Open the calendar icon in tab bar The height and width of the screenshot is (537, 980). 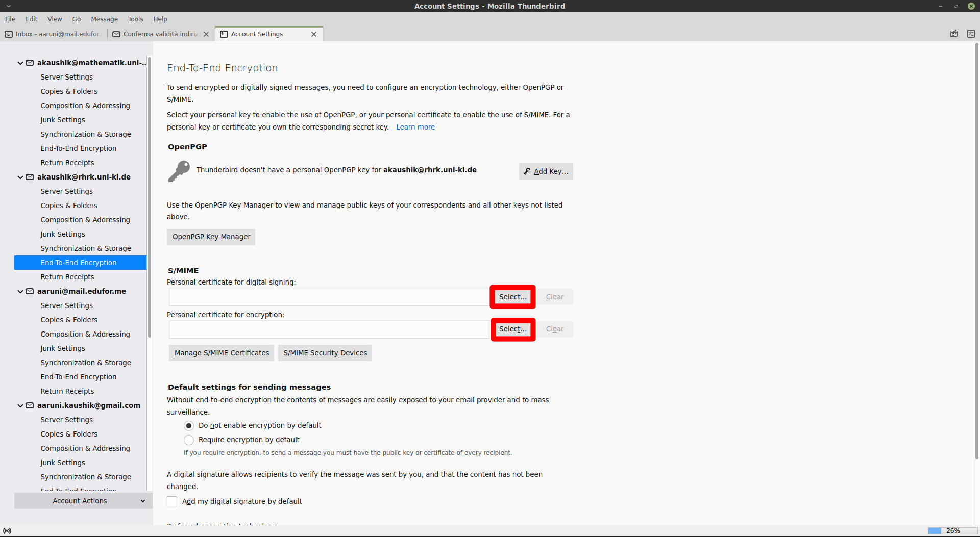(x=953, y=34)
